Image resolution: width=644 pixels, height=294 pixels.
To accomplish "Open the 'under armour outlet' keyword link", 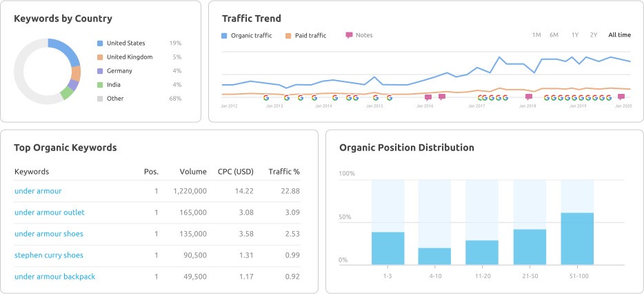I will [50, 212].
